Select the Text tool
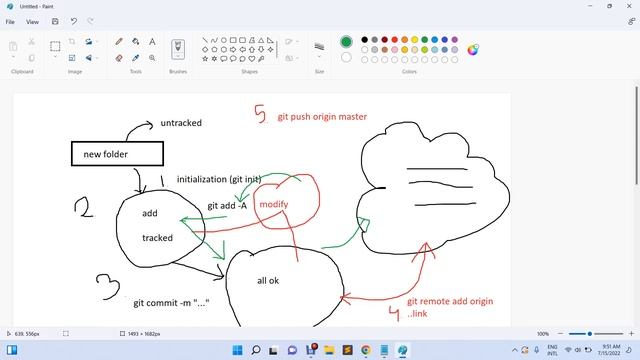 (152, 42)
